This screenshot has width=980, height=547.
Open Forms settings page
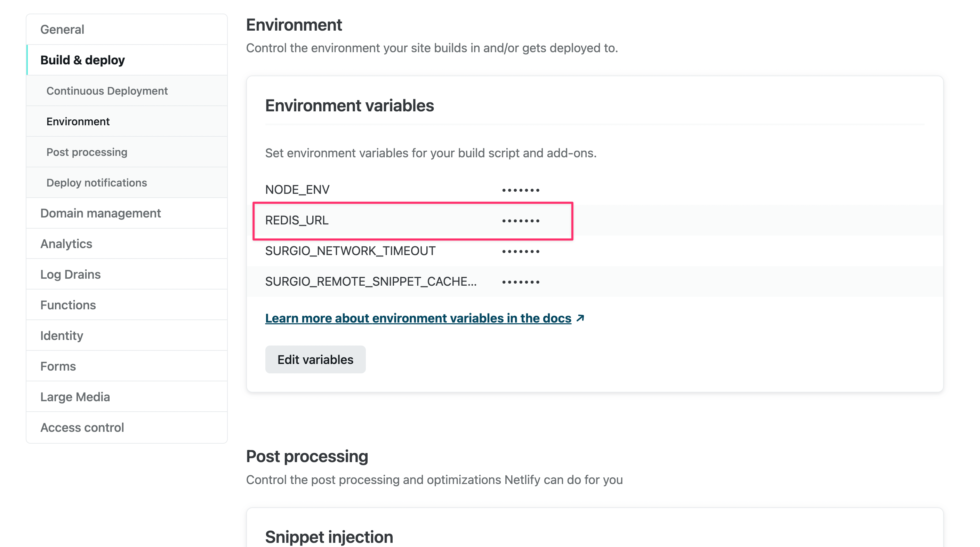58,366
